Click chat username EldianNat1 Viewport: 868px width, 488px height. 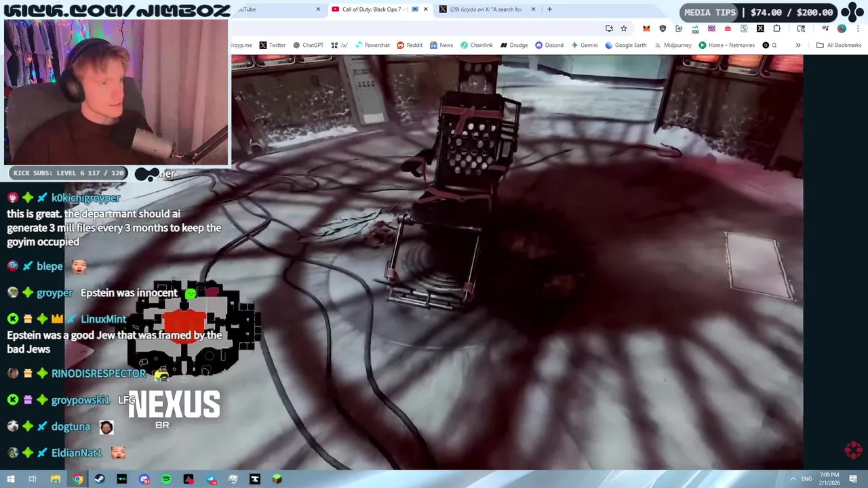coord(77,453)
